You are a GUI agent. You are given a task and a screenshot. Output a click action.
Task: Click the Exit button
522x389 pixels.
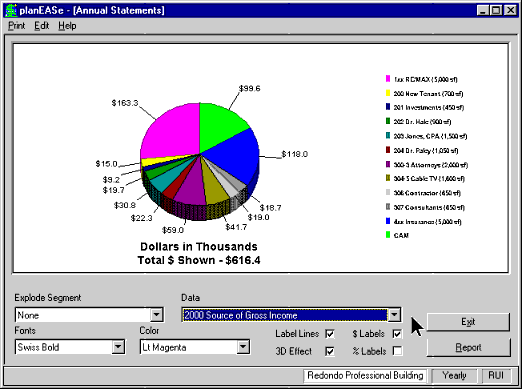(x=468, y=322)
